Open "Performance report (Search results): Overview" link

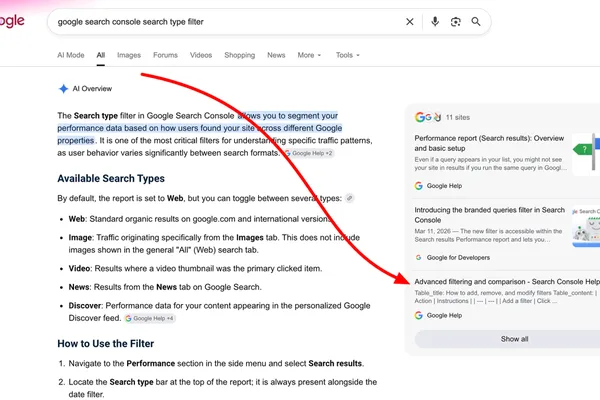pyautogui.click(x=489, y=143)
